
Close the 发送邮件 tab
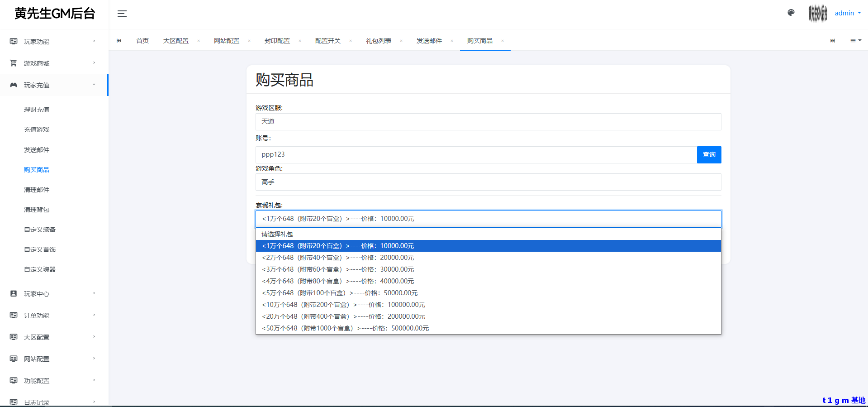coord(452,41)
